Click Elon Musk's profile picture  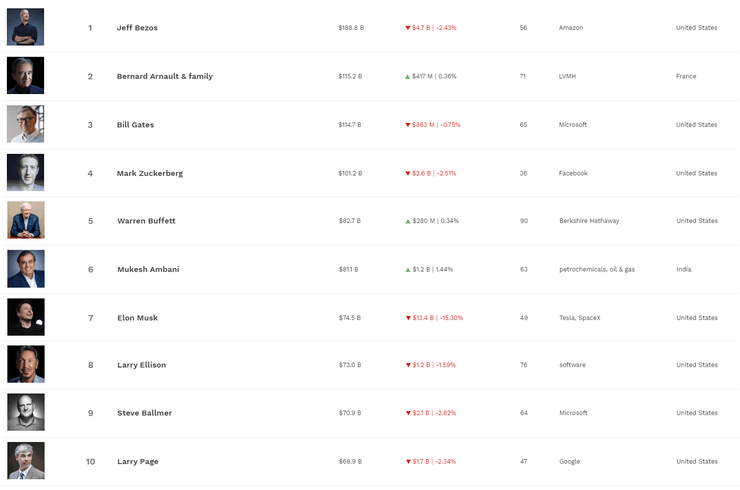[25, 317]
